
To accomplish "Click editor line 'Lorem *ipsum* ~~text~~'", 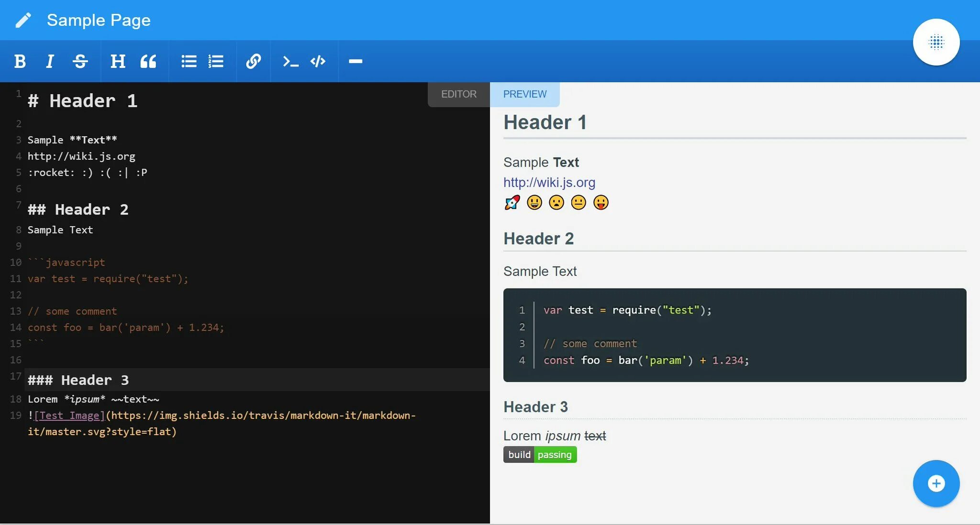I will tap(93, 399).
